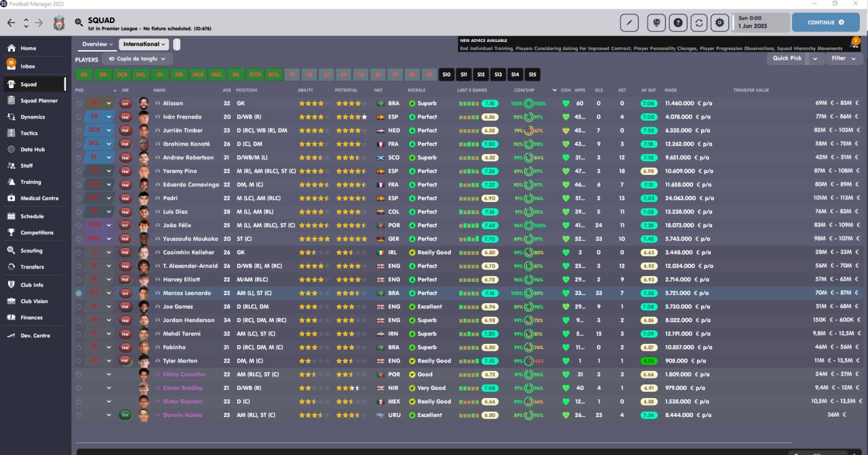Expand the Overview dropdown tab
This screenshot has width=868, height=455.
point(98,44)
